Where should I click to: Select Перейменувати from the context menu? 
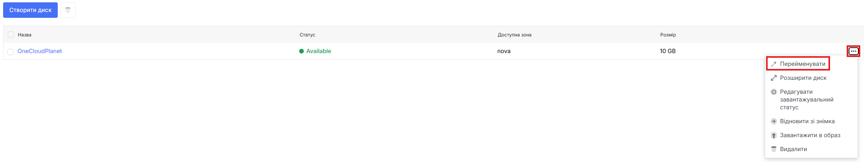pyautogui.click(x=803, y=64)
